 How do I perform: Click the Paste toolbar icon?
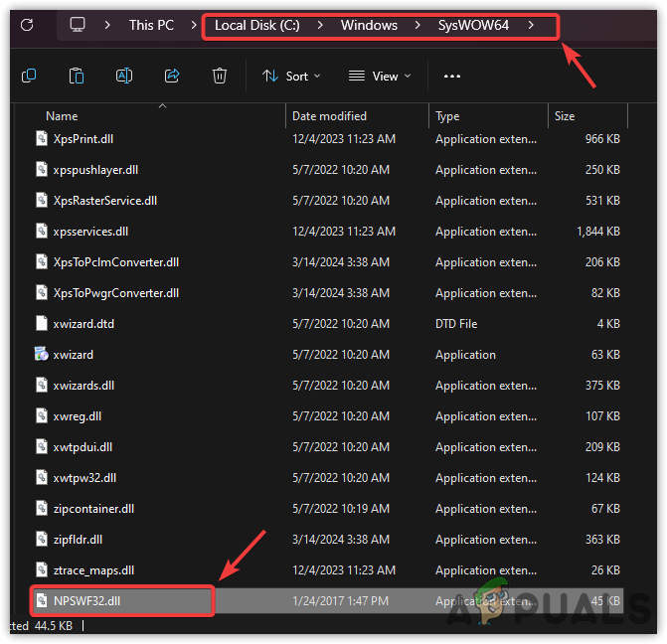pyautogui.click(x=77, y=76)
